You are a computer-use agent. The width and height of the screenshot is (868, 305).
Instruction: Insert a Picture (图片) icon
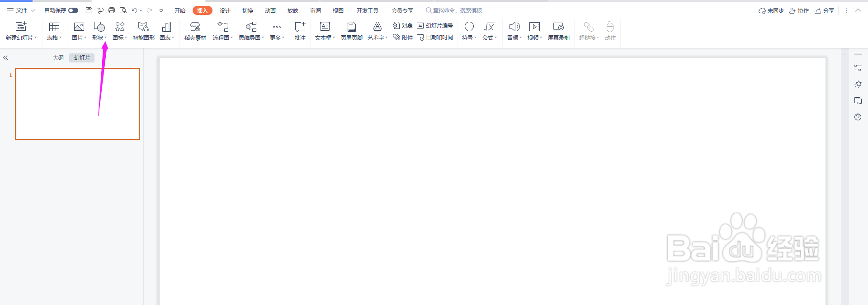(79, 27)
